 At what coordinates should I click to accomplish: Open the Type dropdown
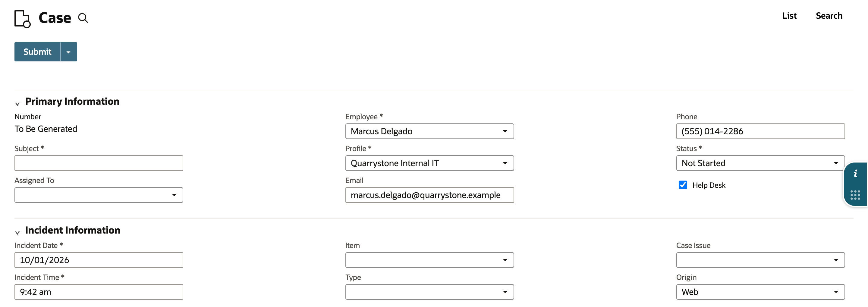click(x=429, y=292)
